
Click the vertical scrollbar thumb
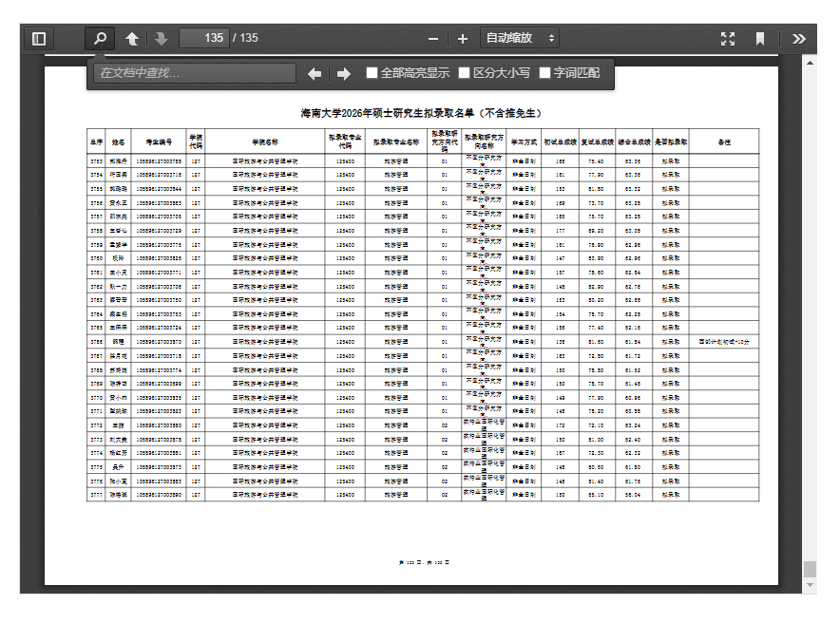click(810, 568)
